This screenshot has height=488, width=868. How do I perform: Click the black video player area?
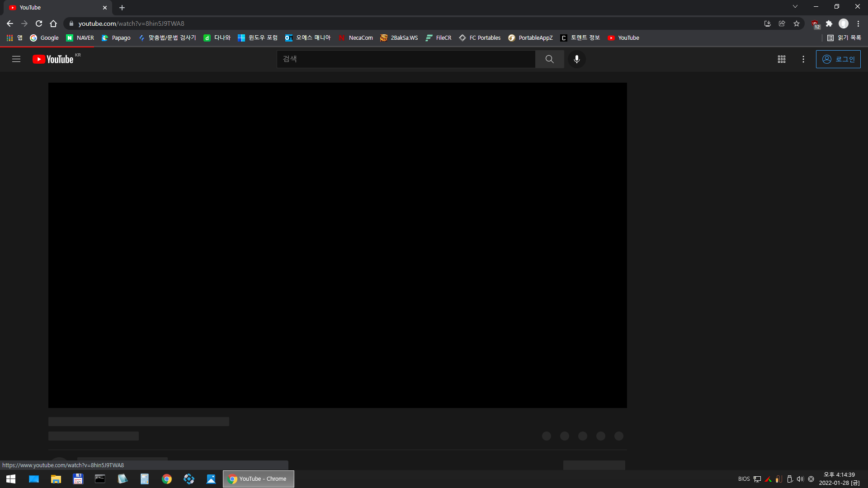point(338,245)
